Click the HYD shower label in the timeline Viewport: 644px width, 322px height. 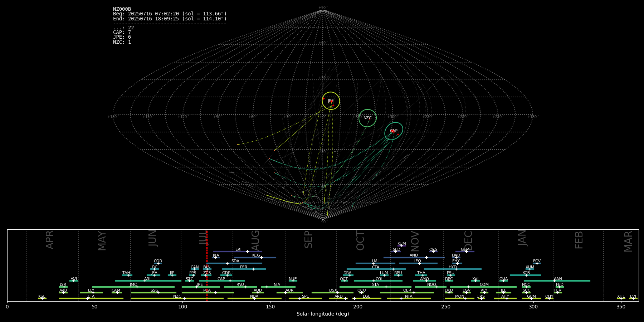453,267
